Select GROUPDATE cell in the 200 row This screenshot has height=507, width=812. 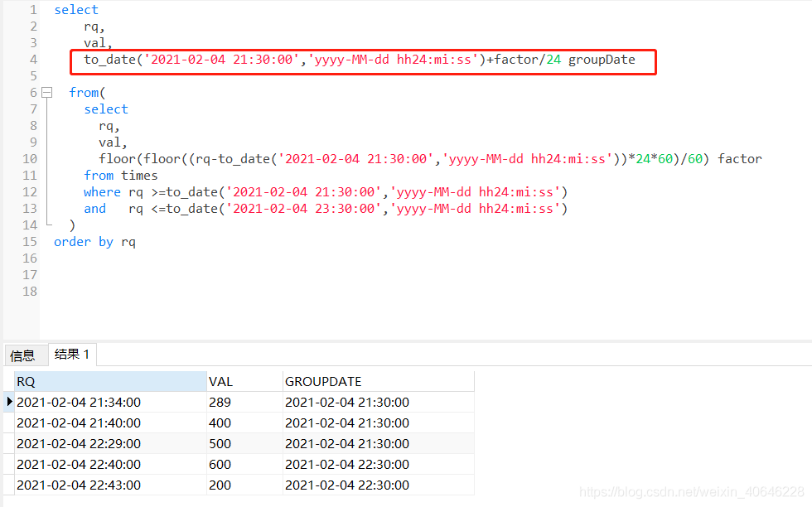[378, 485]
